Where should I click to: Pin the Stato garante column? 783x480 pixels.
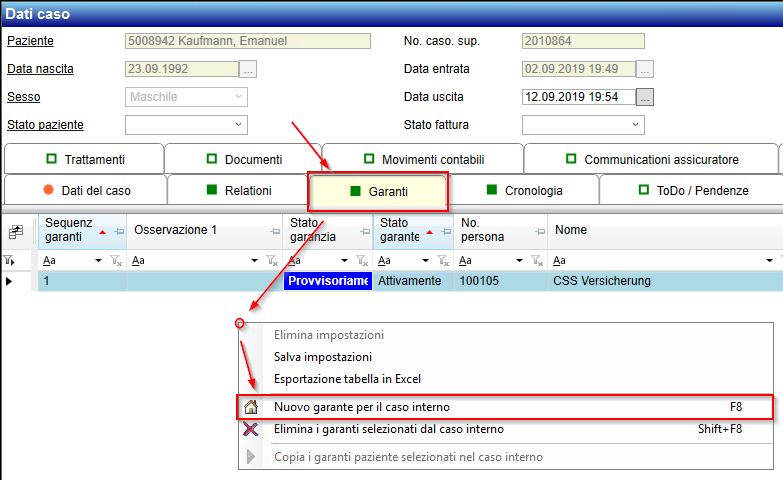tap(446, 232)
